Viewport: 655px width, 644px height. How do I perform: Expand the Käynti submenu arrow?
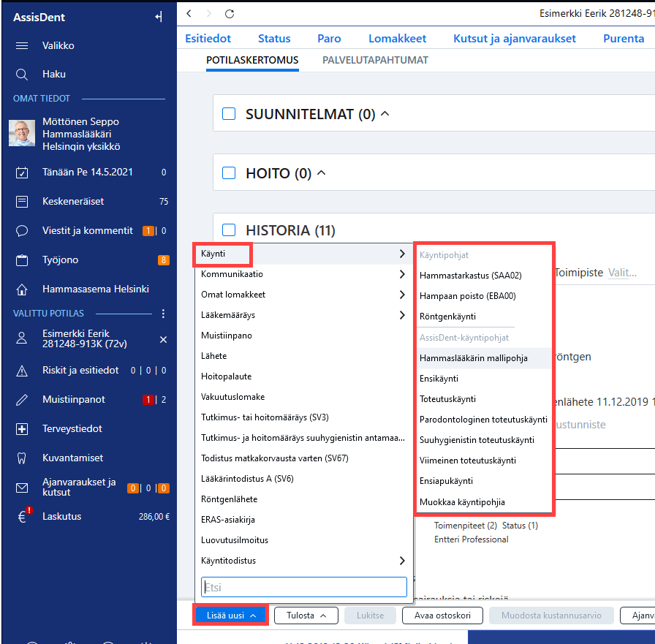click(x=402, y=254)
